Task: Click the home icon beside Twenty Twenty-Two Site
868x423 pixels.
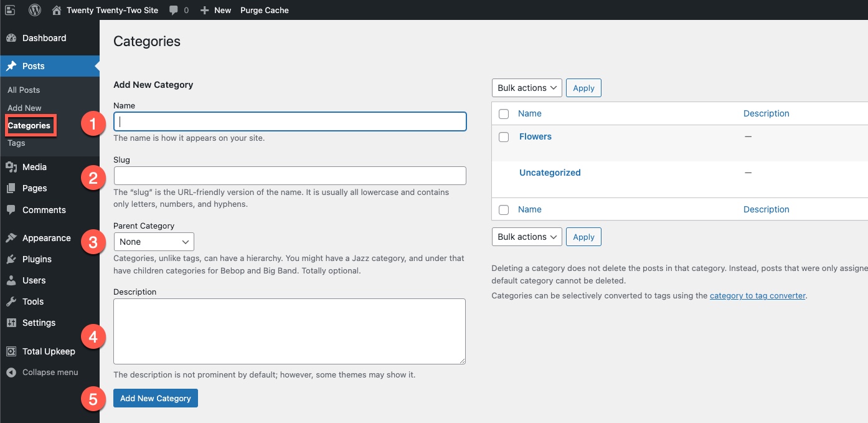Action: tap(57, 10)
